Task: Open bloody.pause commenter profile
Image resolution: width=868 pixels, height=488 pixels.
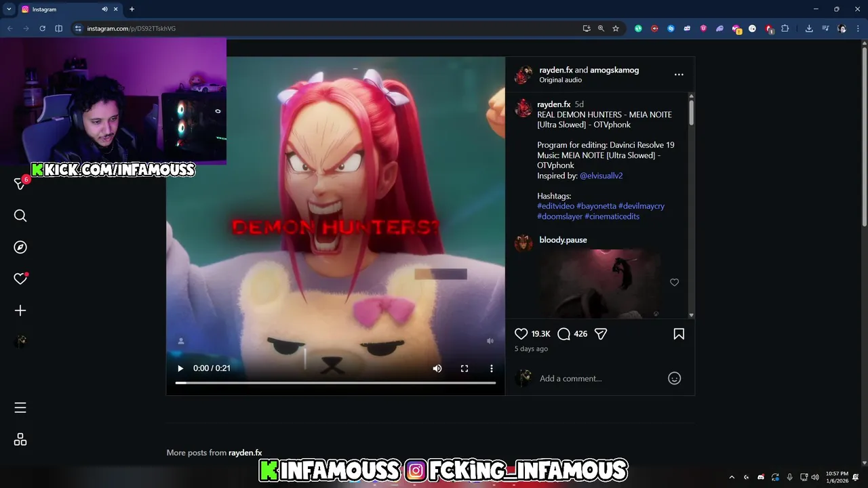Action: point(563,240)
